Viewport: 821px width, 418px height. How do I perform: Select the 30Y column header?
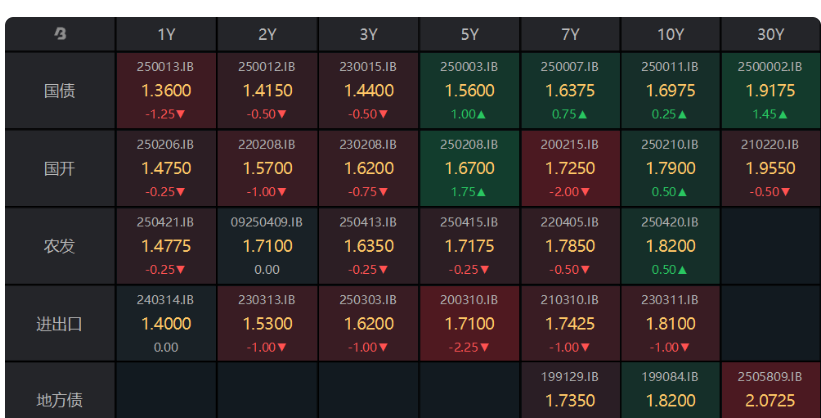[x=770, y=35]
